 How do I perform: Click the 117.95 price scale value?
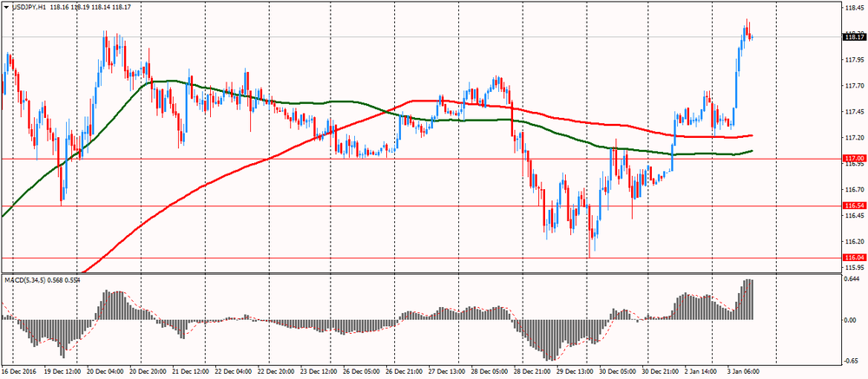853,60
